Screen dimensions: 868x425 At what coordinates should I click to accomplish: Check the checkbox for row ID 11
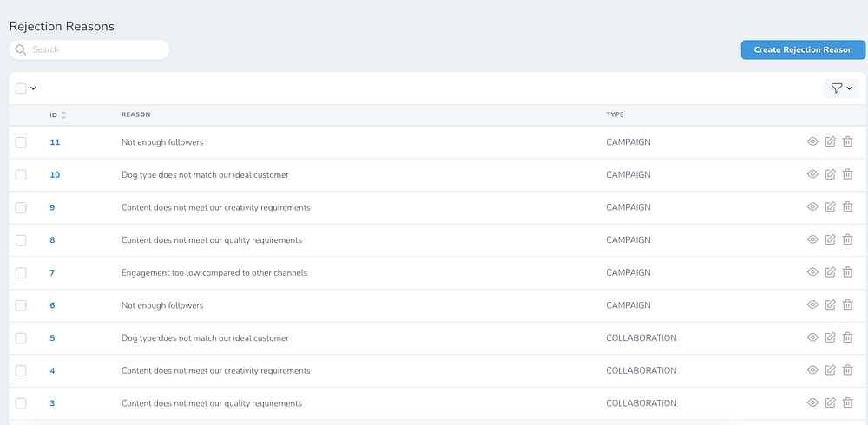21,142
